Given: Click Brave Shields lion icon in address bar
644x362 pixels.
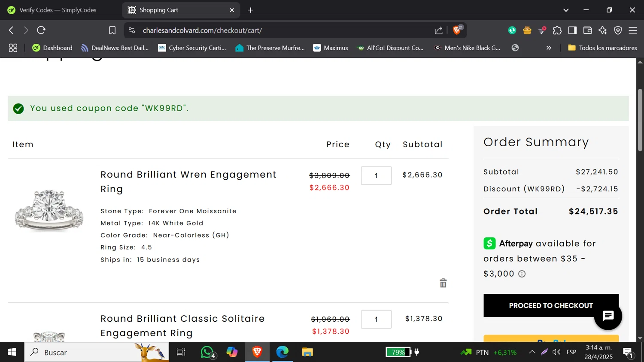Looking at the screenshot, I should tap(458, 30).
